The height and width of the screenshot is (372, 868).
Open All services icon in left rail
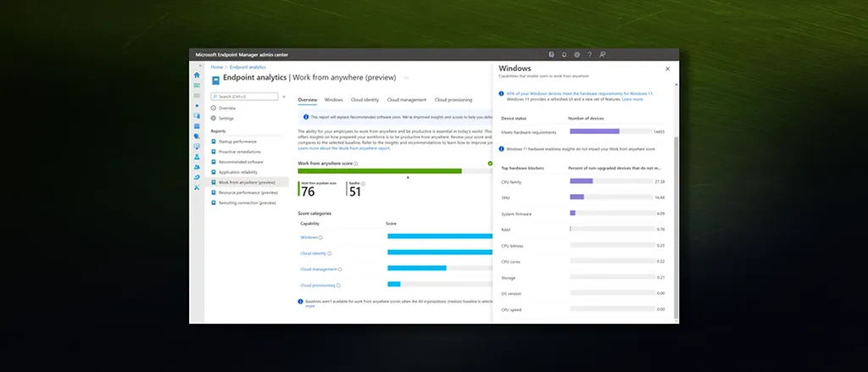click(x=197, y=95)
